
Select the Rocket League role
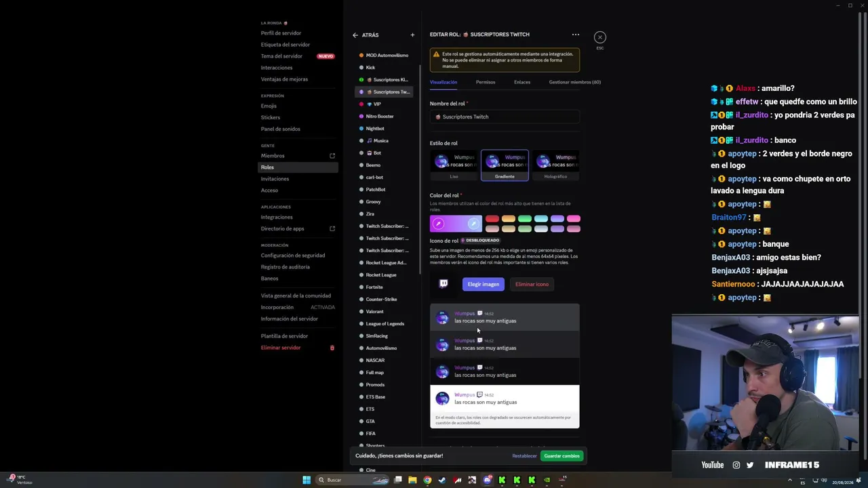384,275
